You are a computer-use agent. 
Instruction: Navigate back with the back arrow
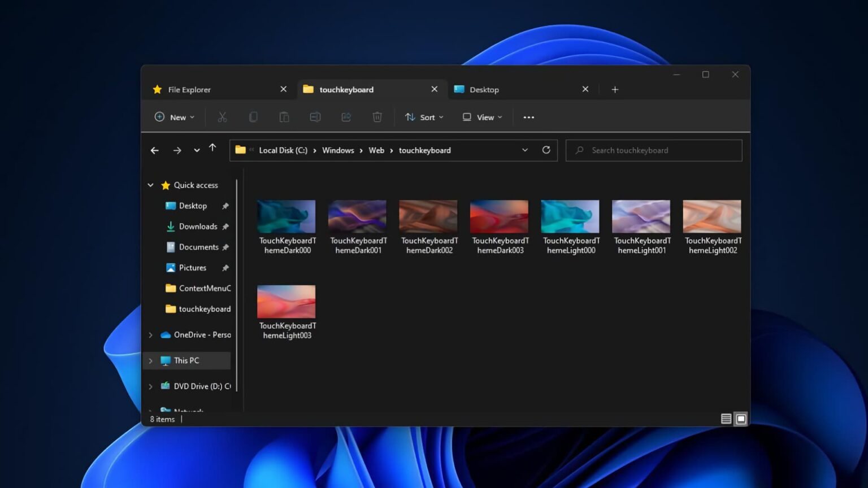point(154,150)
